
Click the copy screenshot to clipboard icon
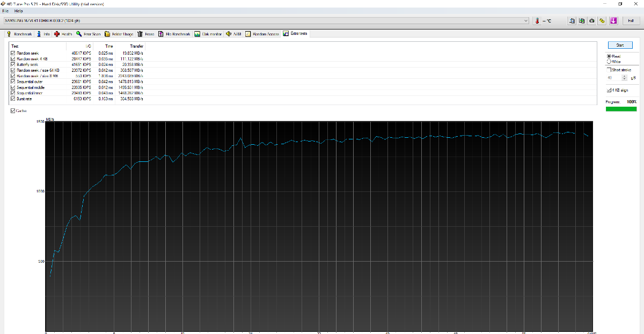pyautogui.click(x=582, y=21)
